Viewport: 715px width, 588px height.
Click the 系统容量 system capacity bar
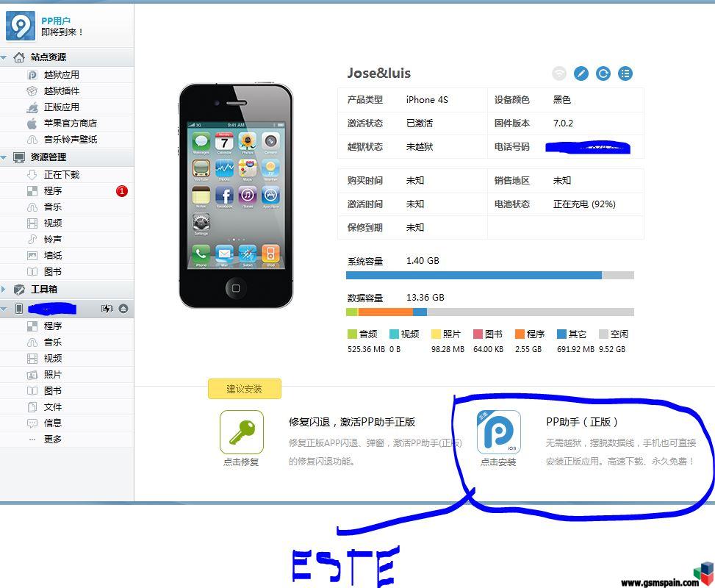(489, 275)
